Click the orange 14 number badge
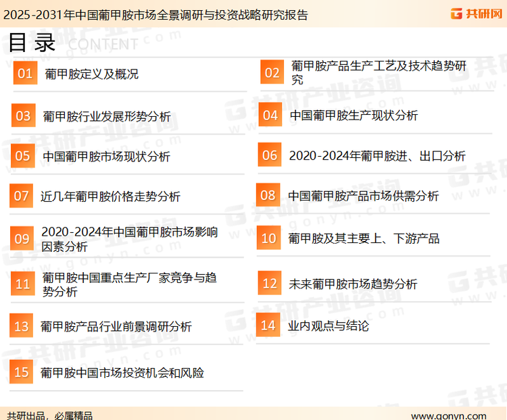 click(x=268, y=325)
